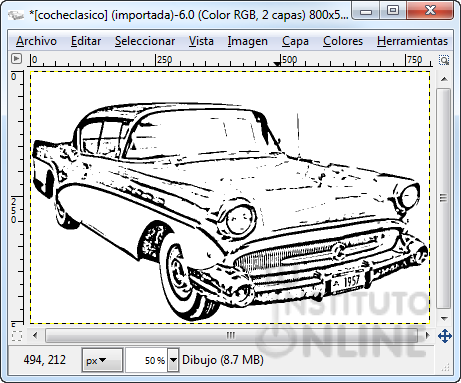Open the Colores menu
The image size is (461, 383).
tap(343, 41)
